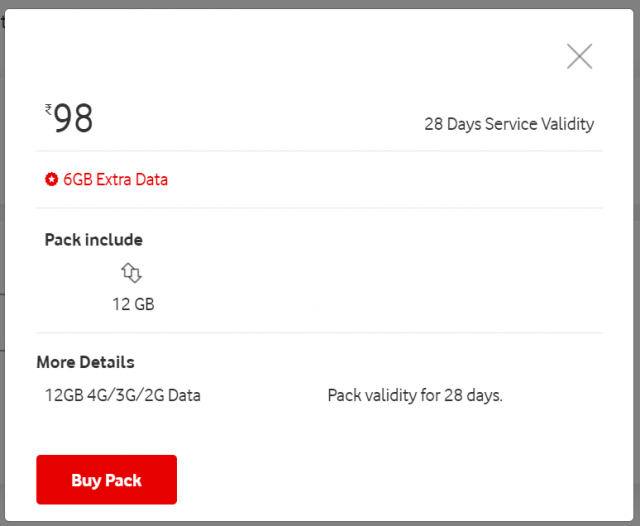Click the divider line under 6GB Extra Data
Viewport: 640px width, 526px height.
coord(320,208)
